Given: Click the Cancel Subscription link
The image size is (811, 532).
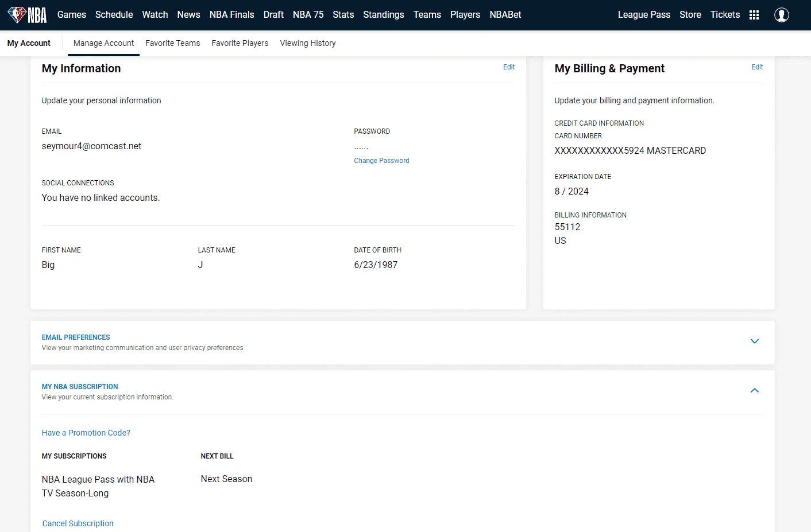Looking at the screenshot, I should (x=78, y=523).
